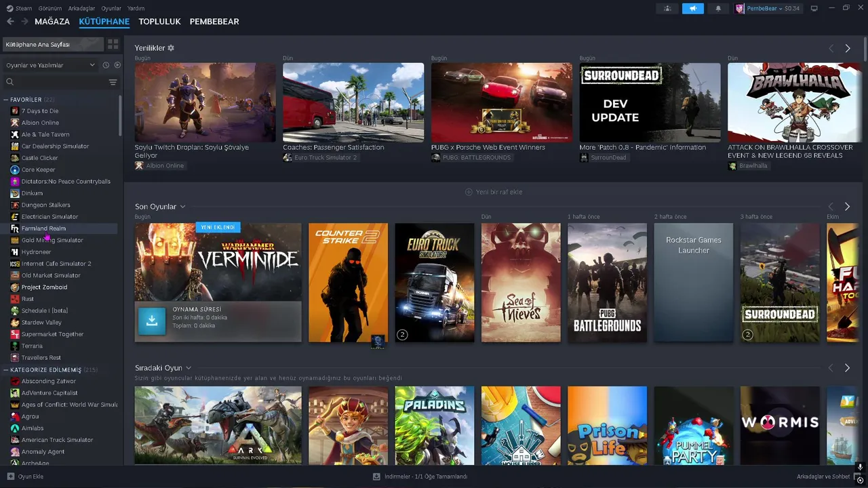
Task: Open the Görünüm menu
Action: pos(50,8)
